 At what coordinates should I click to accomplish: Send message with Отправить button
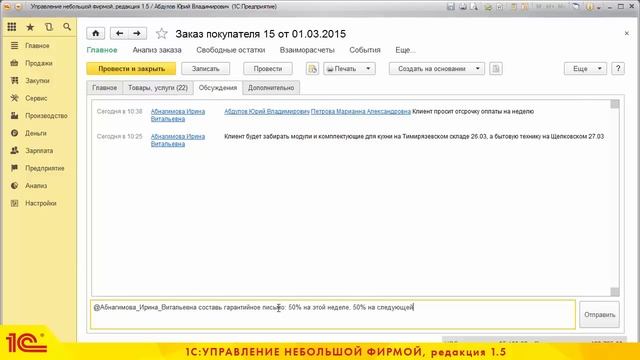600,315
